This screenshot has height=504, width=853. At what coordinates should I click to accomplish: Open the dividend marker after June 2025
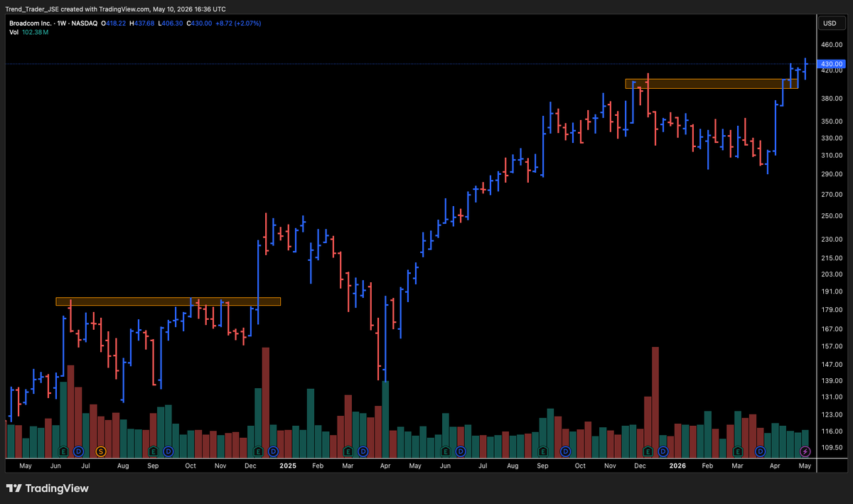click(x=460, y=451)
